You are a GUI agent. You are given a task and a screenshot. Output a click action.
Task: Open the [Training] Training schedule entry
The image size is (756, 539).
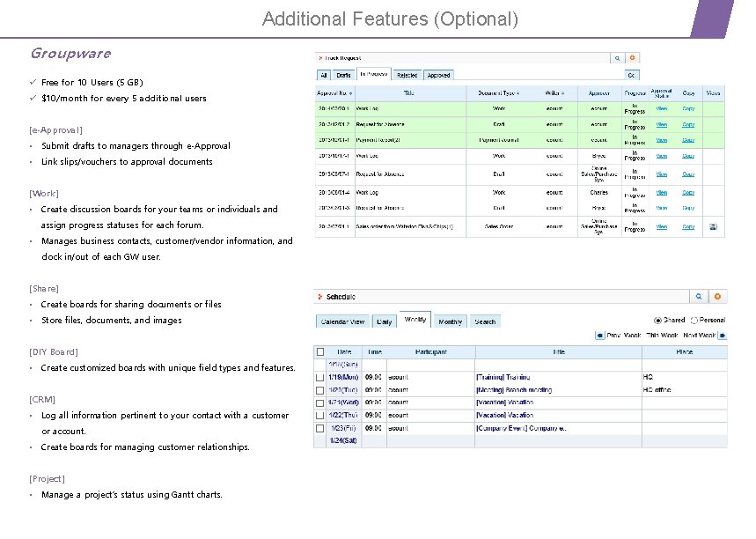pyautogui.click(x=503, y=377)
